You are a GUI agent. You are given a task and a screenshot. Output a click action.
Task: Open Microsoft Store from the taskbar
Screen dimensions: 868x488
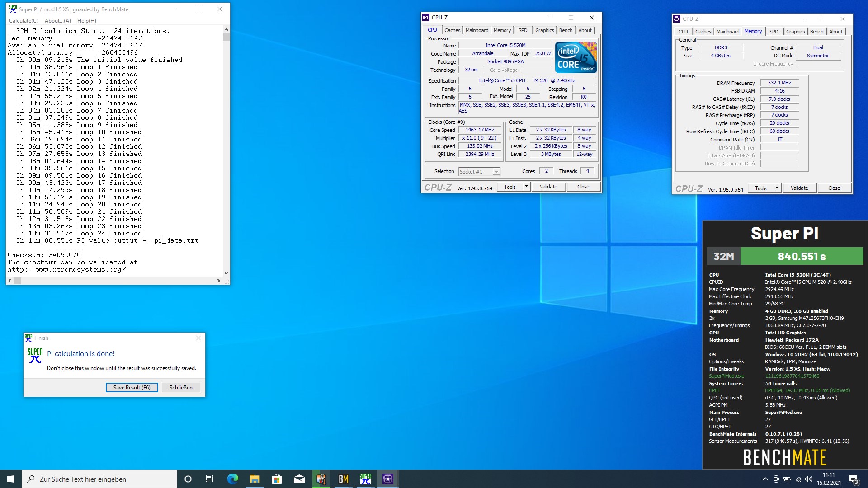point(277,479)
